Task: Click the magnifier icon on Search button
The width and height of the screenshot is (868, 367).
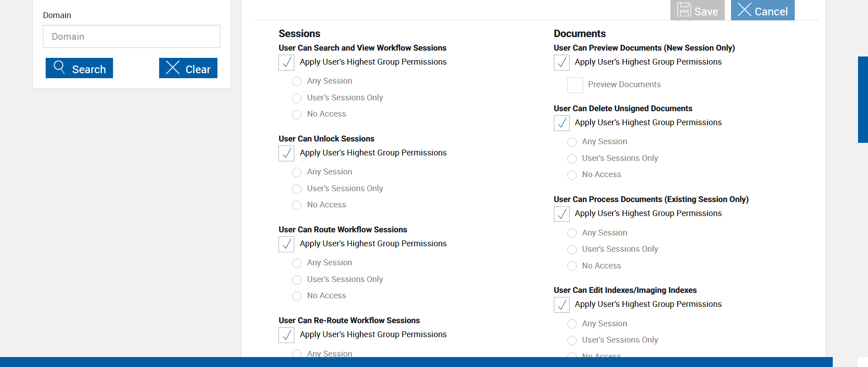Action: point(59,67)
